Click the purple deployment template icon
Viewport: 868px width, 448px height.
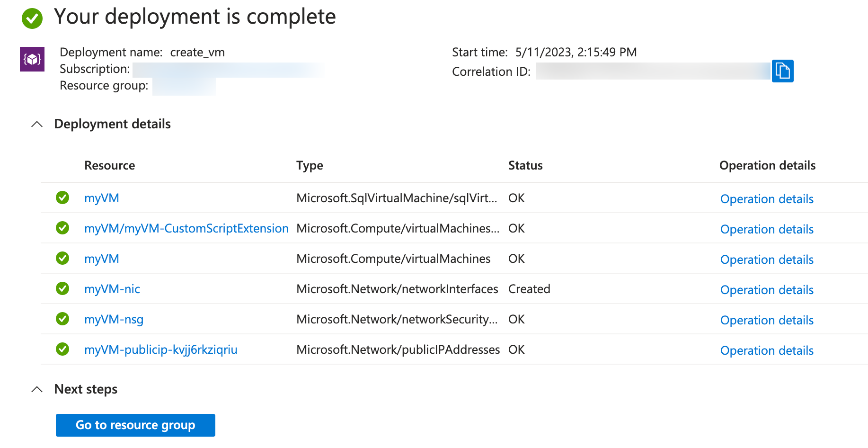tap(32, 59)
